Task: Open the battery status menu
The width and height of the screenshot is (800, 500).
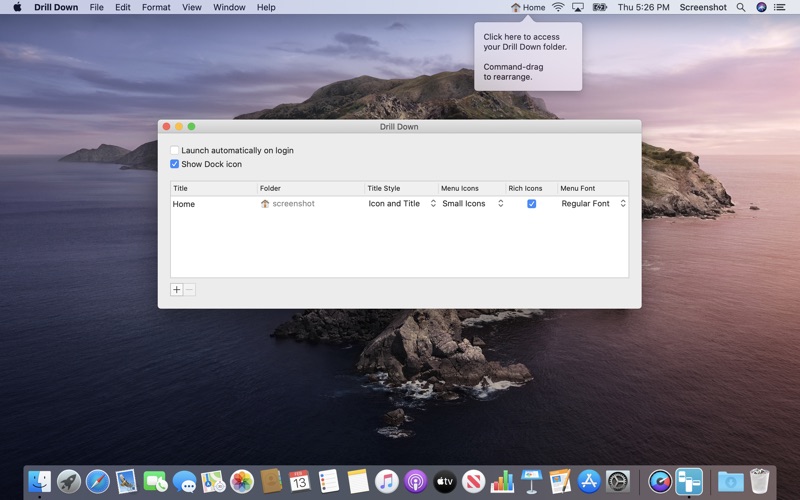Action: click(x=599, y=7)
